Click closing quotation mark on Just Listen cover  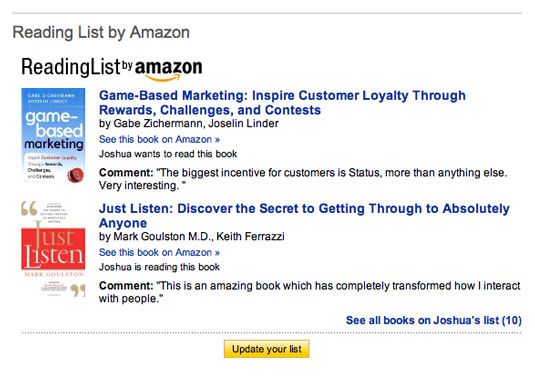(78, 290)
